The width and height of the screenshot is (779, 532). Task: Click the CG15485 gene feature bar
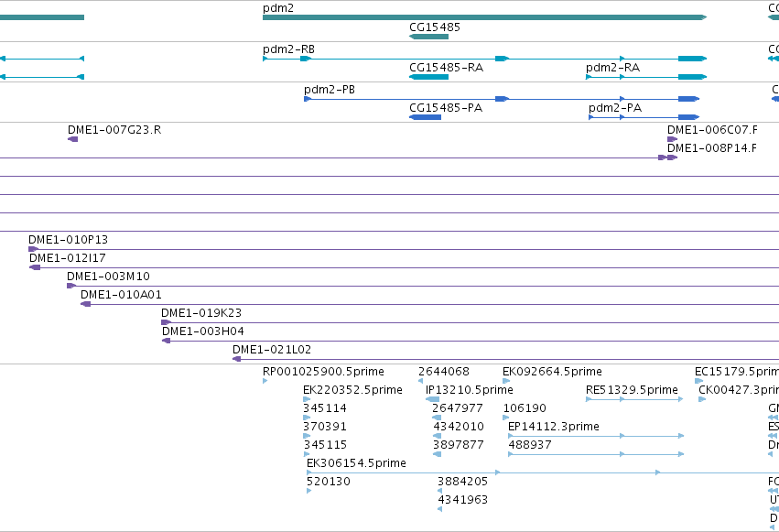point(428,37)
